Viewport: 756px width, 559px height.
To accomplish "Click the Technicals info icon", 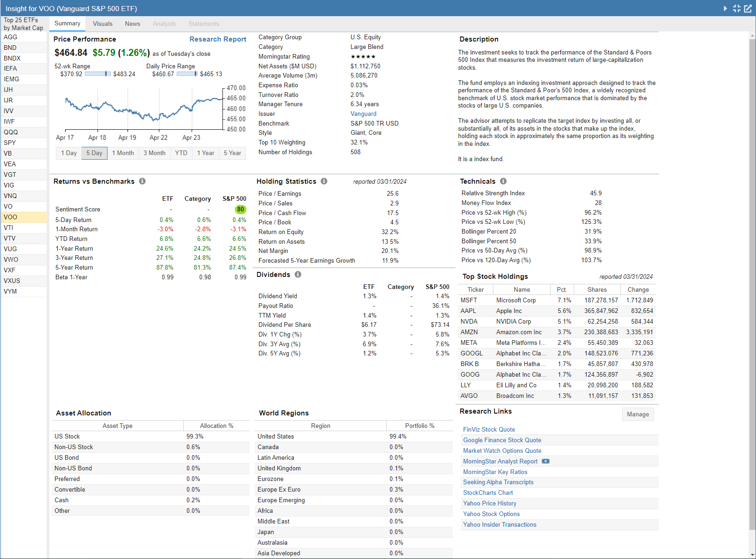I will click(x=503, y=181).
